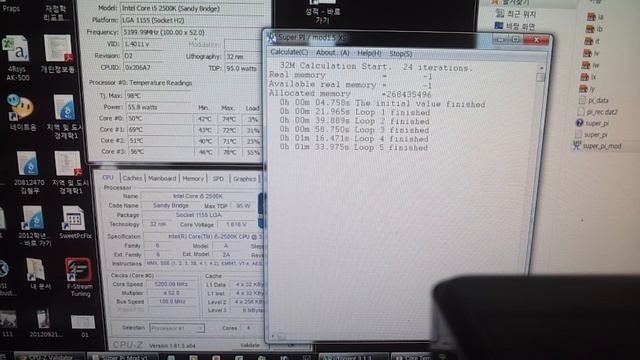640x360 pixels.
Task: Open the Fraps desktop shortcut
Action: [x=11, y=7]
